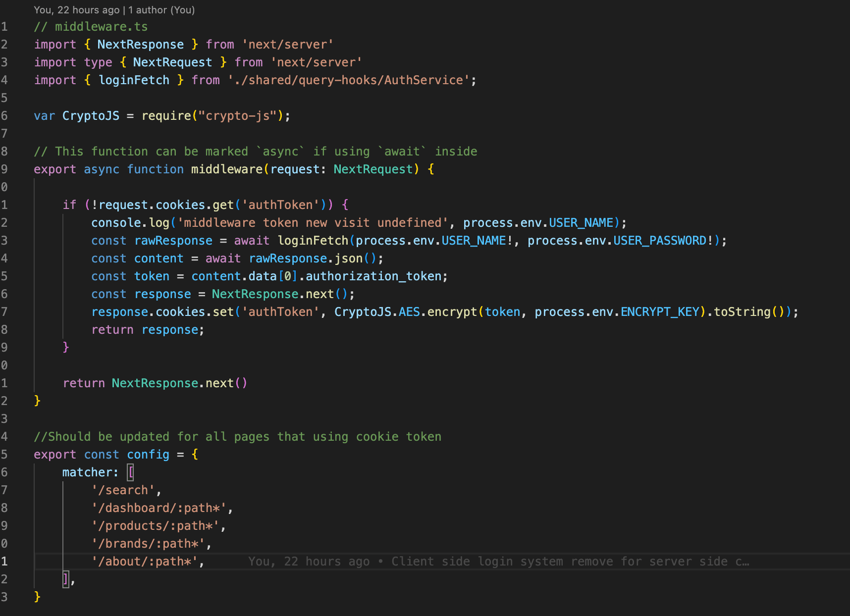
Task: Click the opening bracket after 'matcher:'
Action: coord(131,472)
